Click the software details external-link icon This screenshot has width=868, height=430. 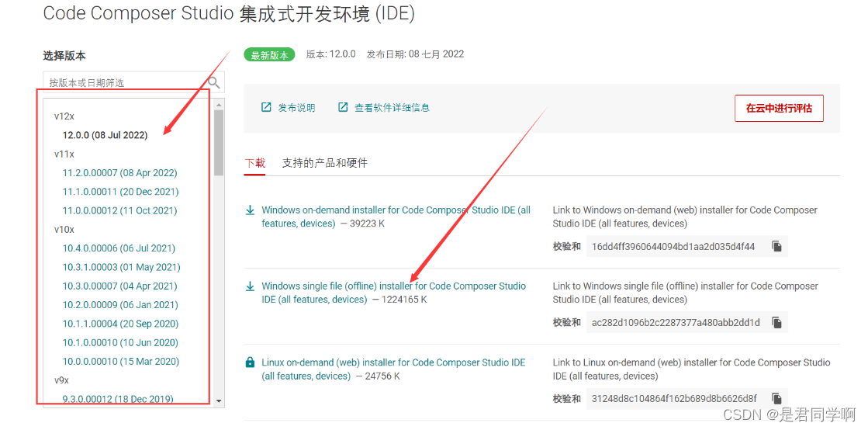(343, 107)
